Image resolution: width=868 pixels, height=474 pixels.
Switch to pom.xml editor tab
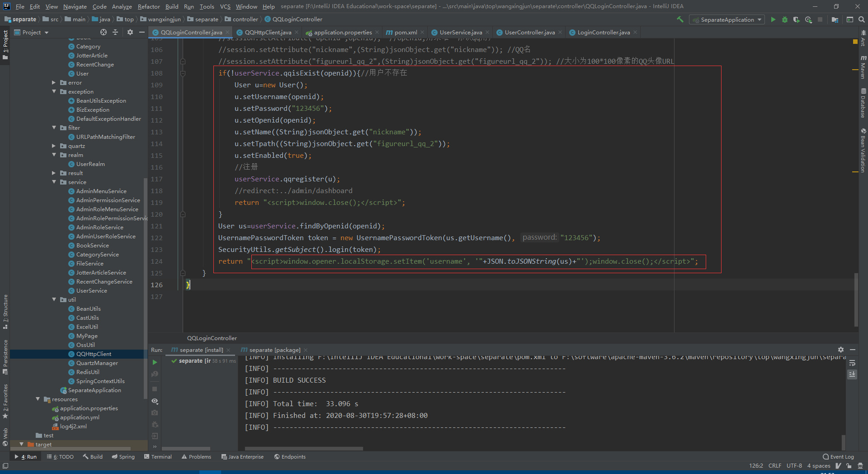406,32
